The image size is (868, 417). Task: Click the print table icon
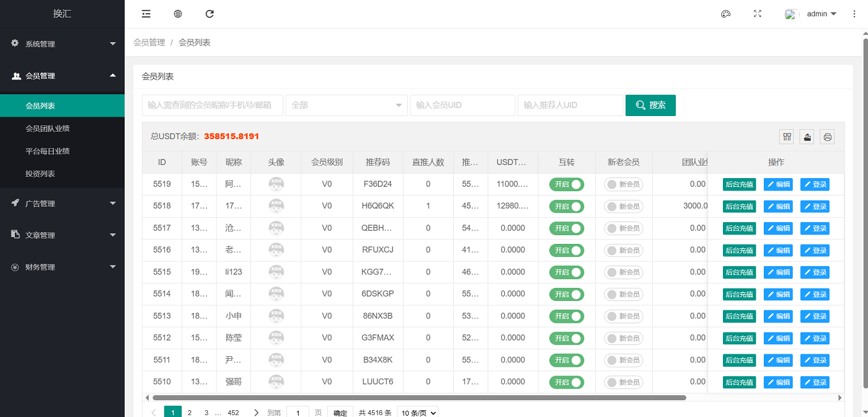(x=826, y=137)
